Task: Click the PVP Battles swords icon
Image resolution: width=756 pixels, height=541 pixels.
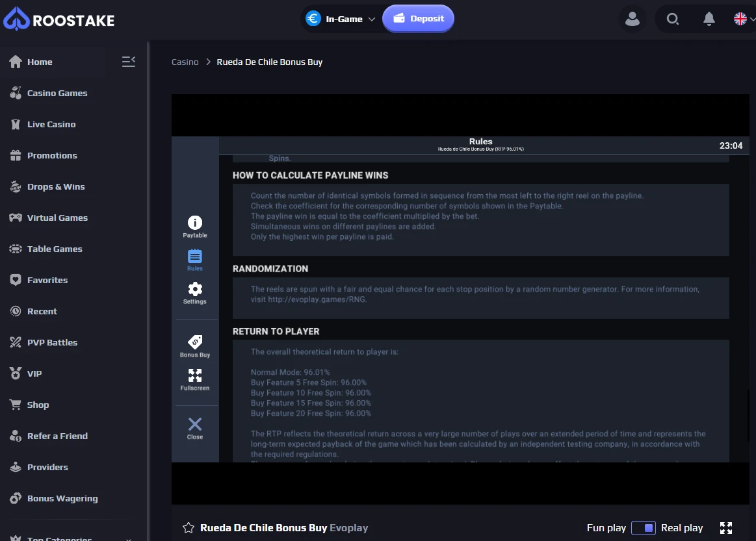Action: click(x=16, y=342)
